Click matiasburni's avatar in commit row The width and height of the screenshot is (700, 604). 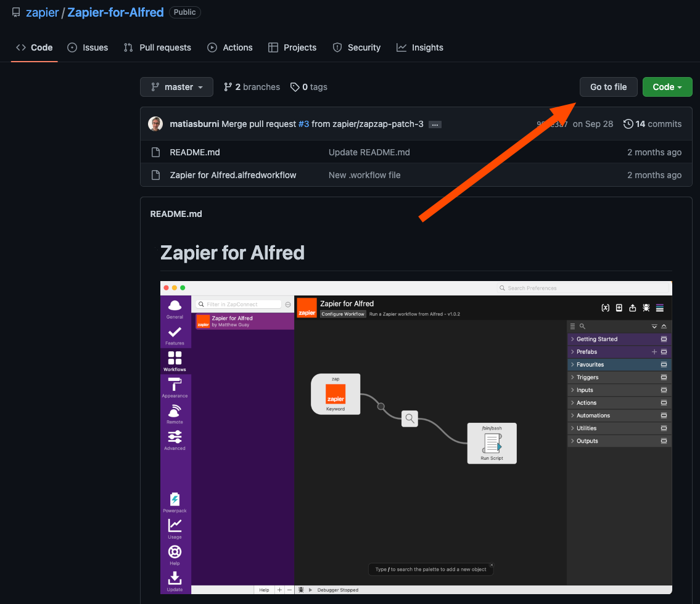(155, 124)
